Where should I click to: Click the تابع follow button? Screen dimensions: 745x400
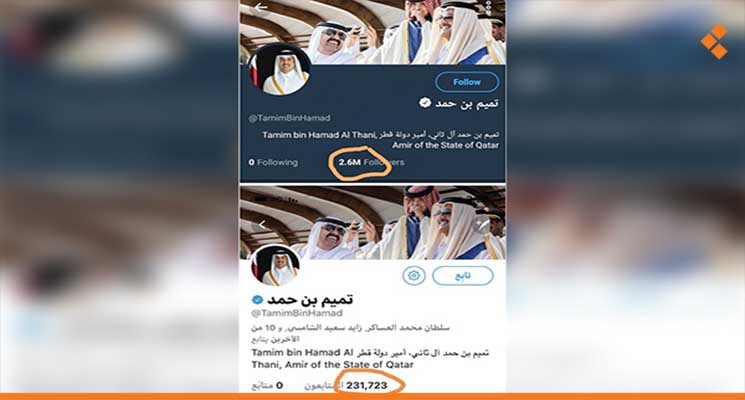click(463, 276)
